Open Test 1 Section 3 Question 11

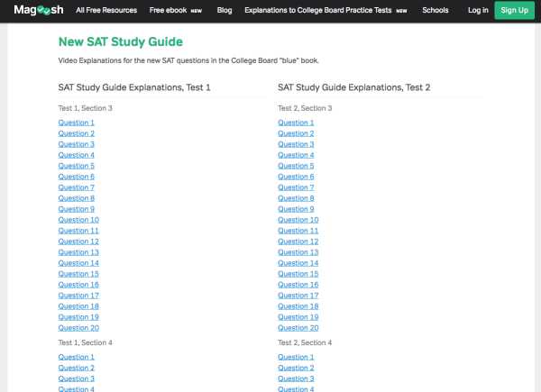pyautogui.click(x=78, y=231)
